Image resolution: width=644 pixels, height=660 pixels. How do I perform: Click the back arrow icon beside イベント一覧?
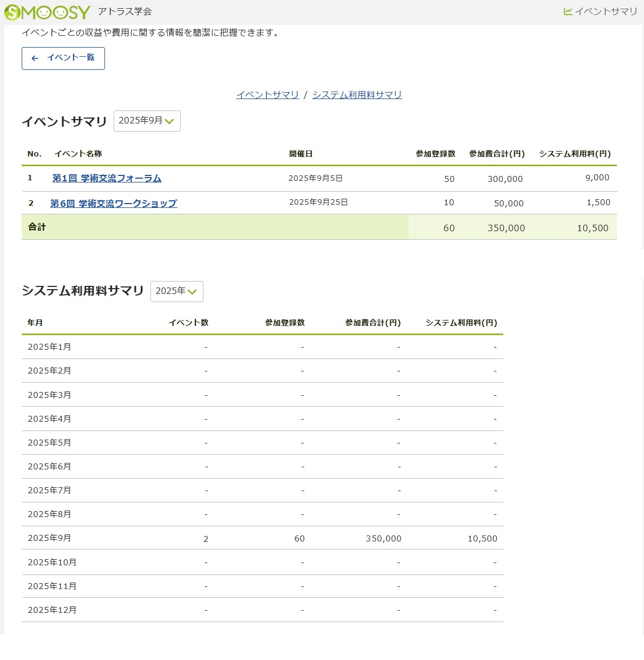35,58
